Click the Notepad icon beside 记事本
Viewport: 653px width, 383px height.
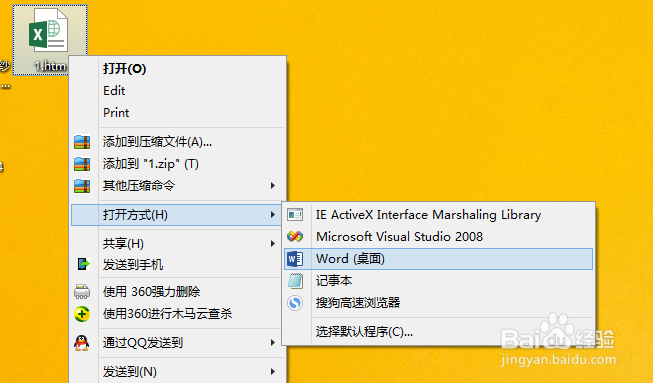pos(295,281)
